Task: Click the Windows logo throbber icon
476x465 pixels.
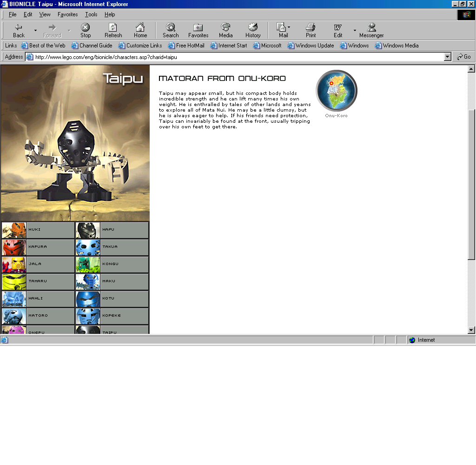Action: [x=466, y=14]
